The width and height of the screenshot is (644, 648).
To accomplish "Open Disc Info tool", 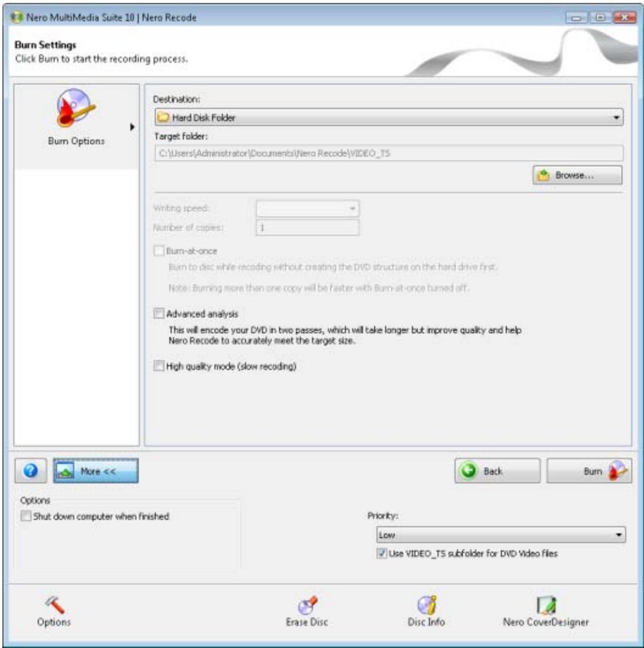I will coord(426,611).
